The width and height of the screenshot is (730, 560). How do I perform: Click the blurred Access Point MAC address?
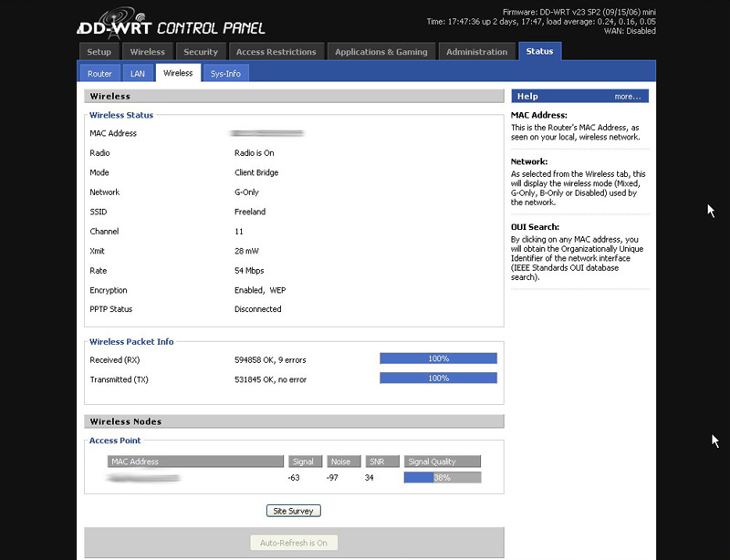pos(143,478)
